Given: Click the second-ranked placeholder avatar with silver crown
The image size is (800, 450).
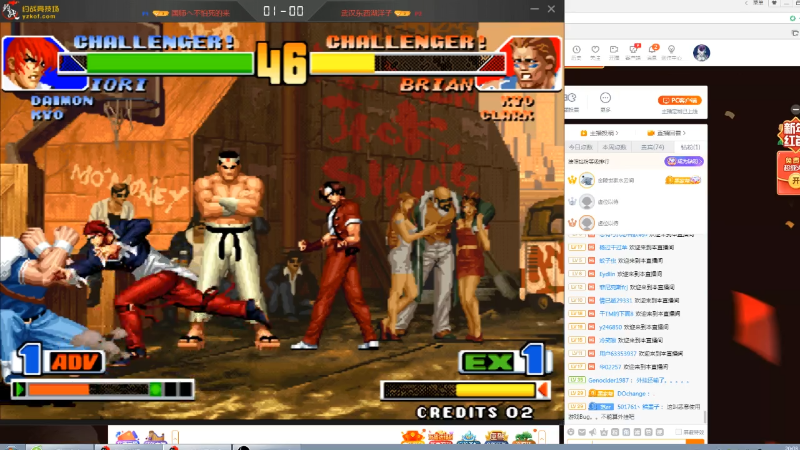Looking at the screenshot, I should 587,202.
